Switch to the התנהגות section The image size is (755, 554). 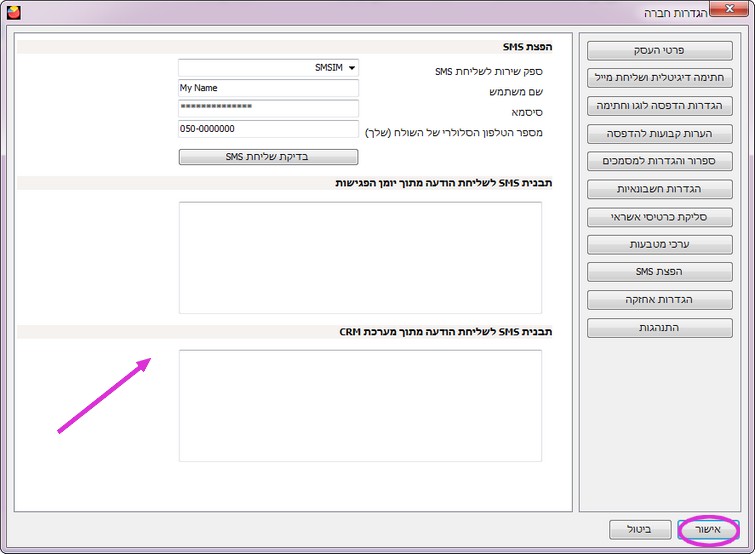click(659, 328)
